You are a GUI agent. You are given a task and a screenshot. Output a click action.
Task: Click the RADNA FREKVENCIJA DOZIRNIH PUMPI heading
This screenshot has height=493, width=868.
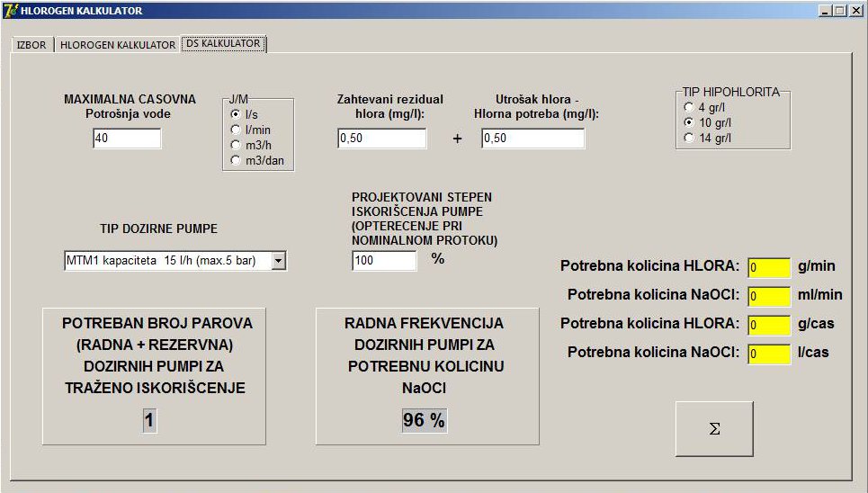(425, 355)
